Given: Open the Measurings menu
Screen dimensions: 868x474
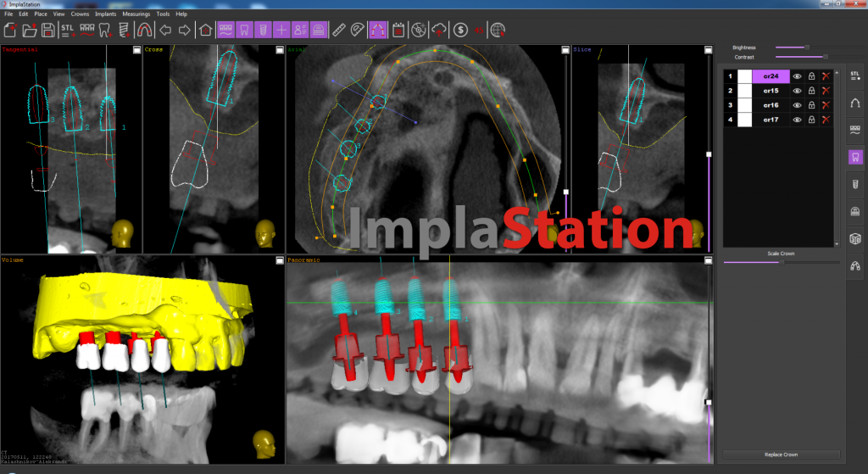Looking at the screenshot, I should tap(136, 14).
